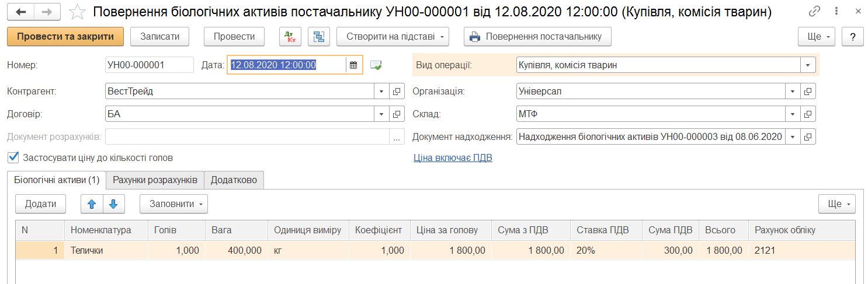The width and height of the screenshot is (868, 284).
Task: Open linked receipt document card
Action: tap(808, 137)
